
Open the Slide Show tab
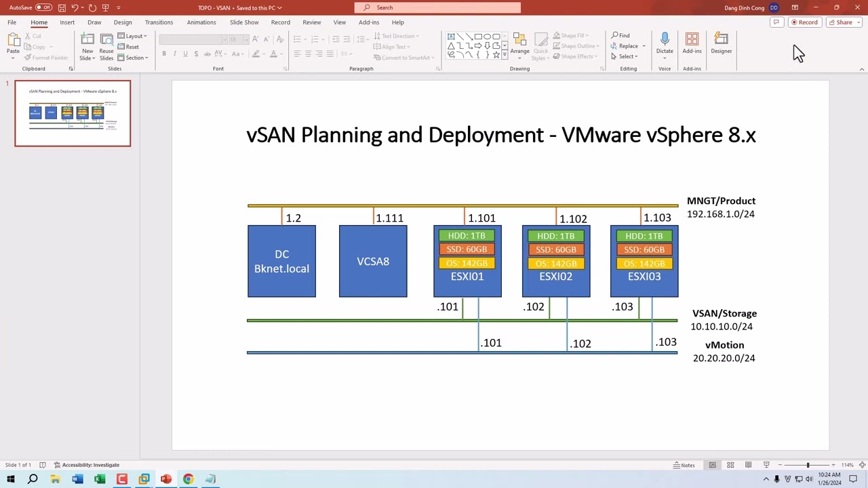click(244, 22)
